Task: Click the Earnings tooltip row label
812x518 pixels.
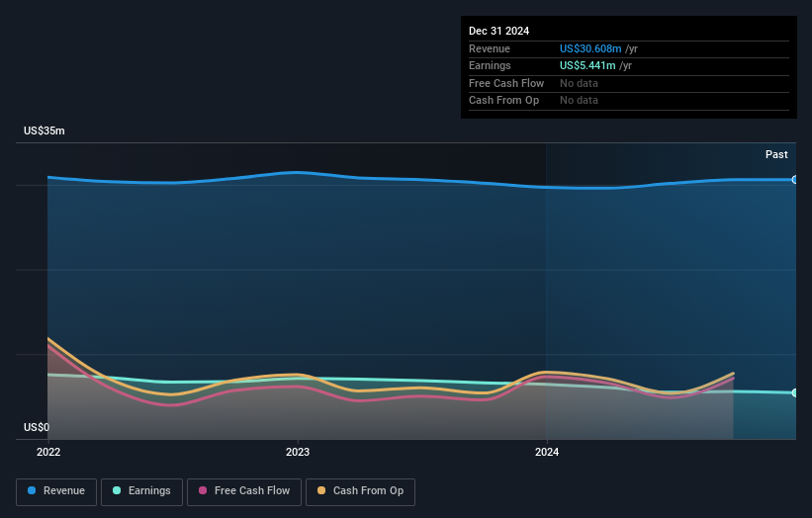Action: (x=490, y=65)
